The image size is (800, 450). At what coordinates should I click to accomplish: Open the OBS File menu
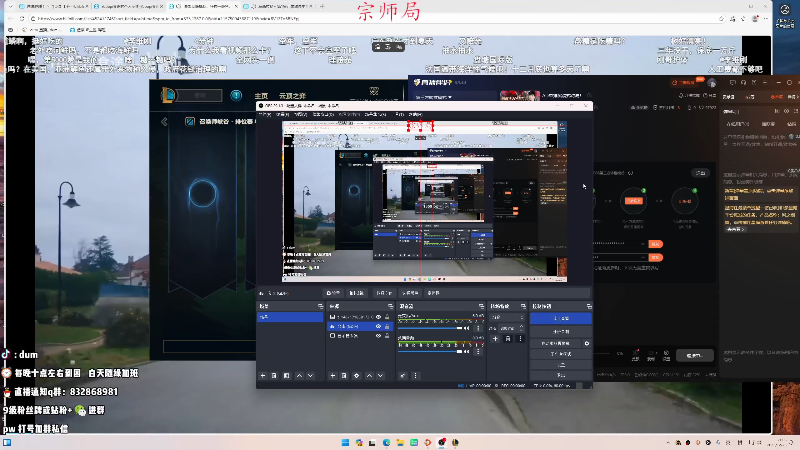coord(265,114)
